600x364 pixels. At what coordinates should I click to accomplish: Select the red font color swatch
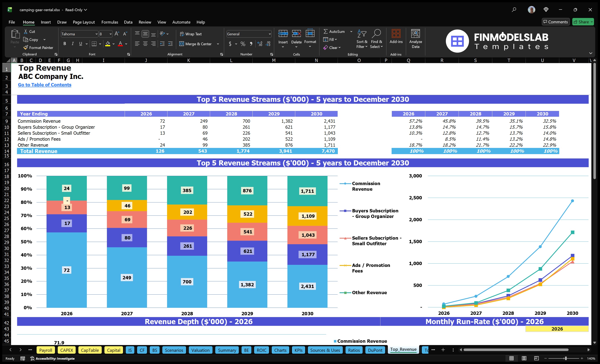pyautogui.click(x=120, y=44)
